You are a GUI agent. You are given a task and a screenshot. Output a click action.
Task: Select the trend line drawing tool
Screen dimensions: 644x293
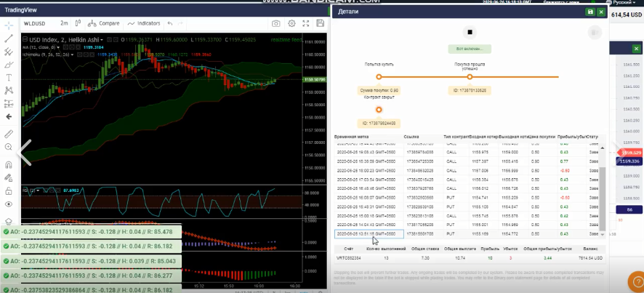[9, 39]
